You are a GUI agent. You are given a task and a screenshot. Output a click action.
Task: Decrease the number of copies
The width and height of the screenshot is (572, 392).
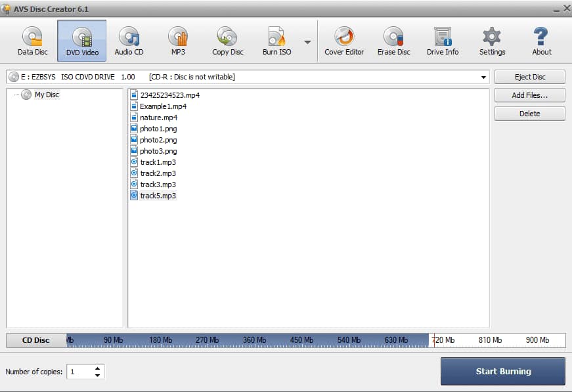[97, 375]
